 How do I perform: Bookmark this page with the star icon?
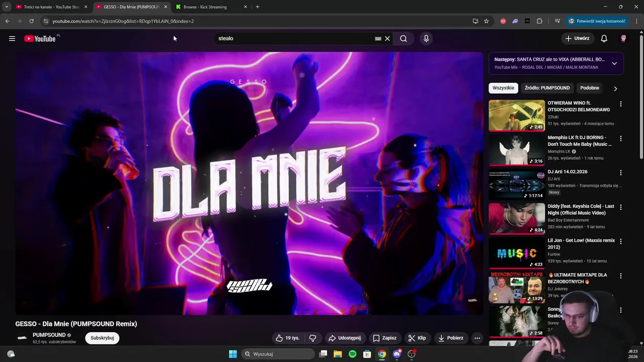pyautogui.click(x=487, y=21)
